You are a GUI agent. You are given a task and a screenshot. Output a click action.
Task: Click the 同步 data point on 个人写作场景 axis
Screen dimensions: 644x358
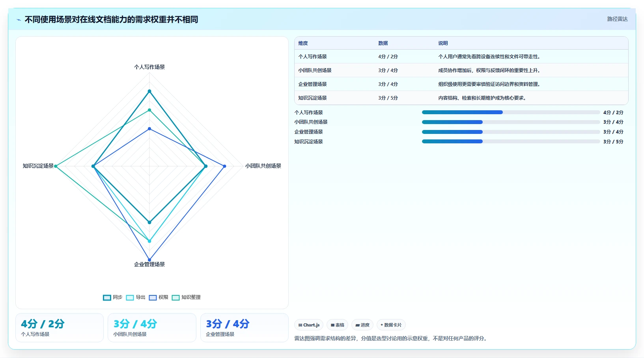tap(149, 91)
